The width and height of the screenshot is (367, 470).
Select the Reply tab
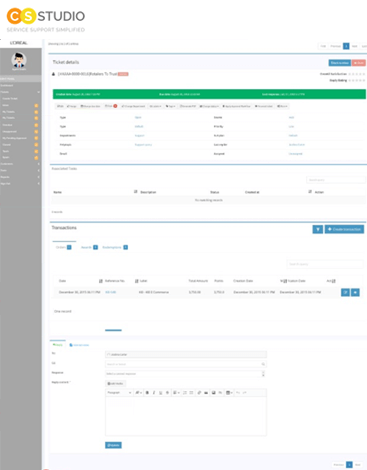58,345
